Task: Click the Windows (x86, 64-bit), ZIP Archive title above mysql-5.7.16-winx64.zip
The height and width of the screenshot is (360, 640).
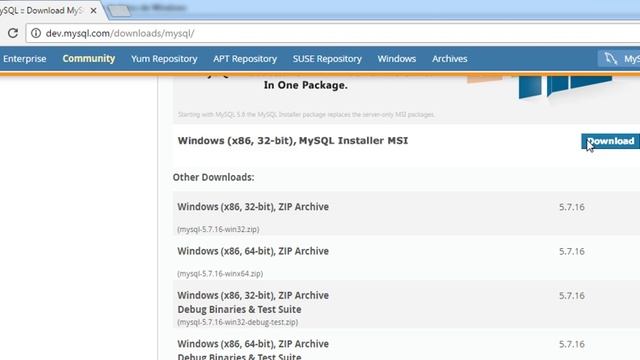Action: pos(253,251)
